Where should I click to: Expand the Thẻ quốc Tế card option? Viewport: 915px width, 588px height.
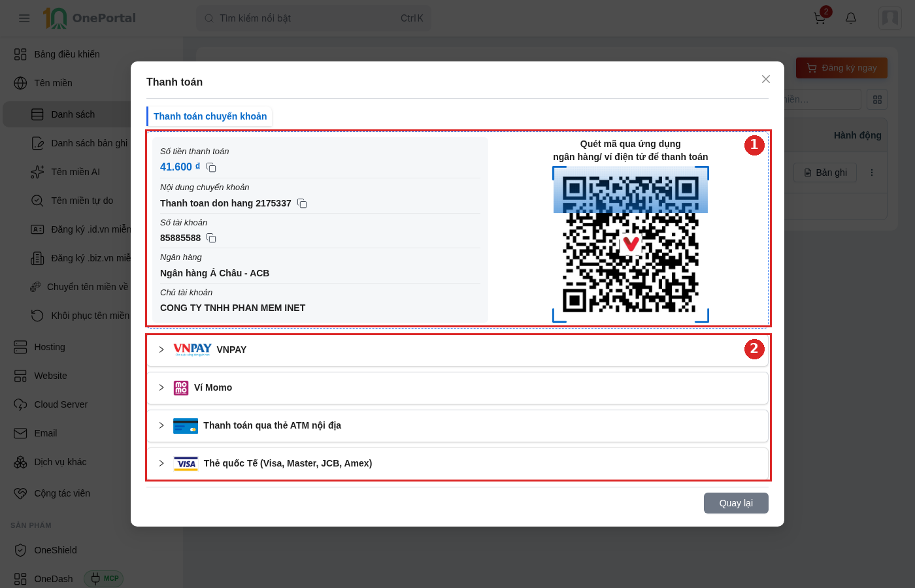tap(161, 463)
